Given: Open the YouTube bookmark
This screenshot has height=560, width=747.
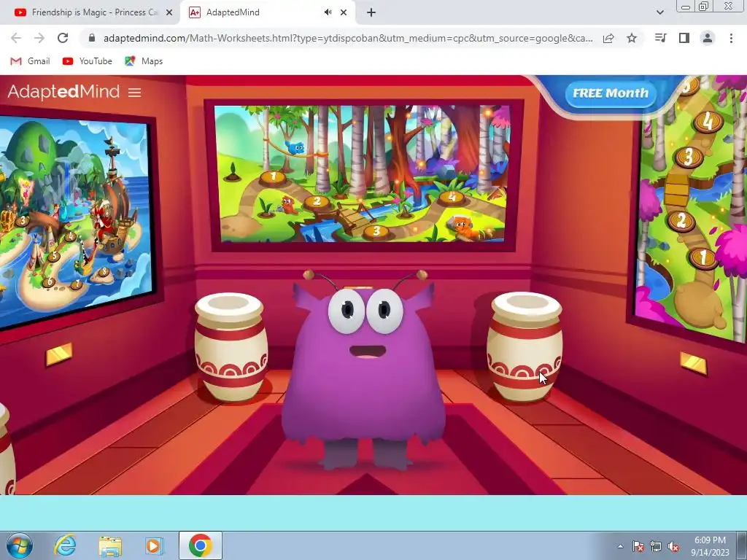Looking at the screenshot, I should pyautogui.click(x=88, y=61).
